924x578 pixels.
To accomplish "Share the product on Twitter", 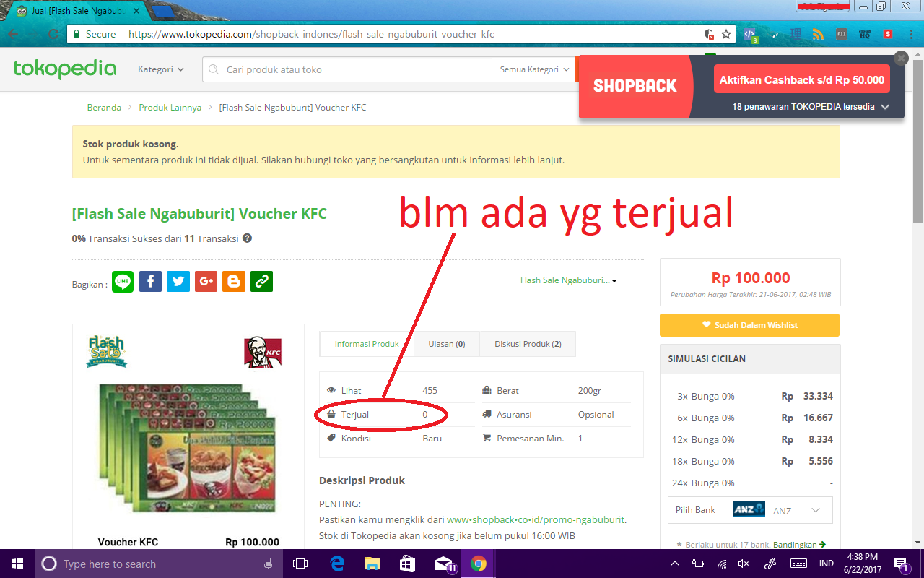I will point(178,282).
